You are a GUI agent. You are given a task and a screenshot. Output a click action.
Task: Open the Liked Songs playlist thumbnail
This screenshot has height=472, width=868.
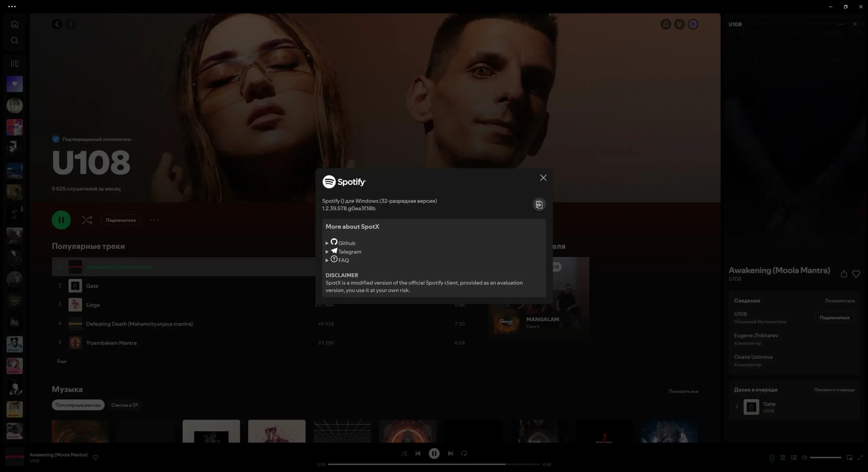point(15,84)
